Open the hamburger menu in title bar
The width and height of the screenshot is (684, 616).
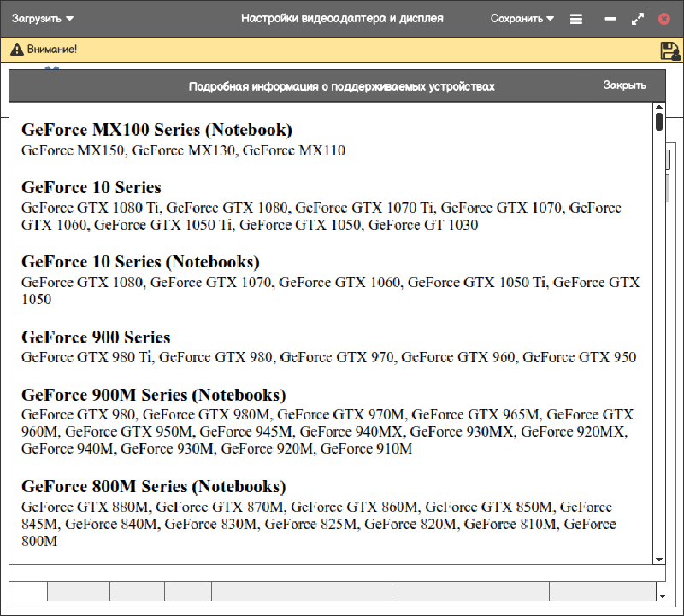point(576,18)
